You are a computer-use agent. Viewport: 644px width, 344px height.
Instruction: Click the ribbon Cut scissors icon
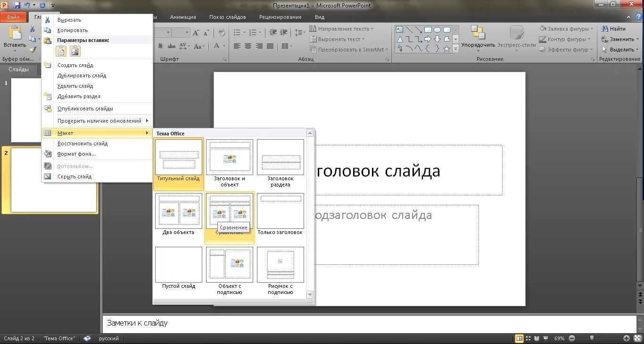click(33, 29)
